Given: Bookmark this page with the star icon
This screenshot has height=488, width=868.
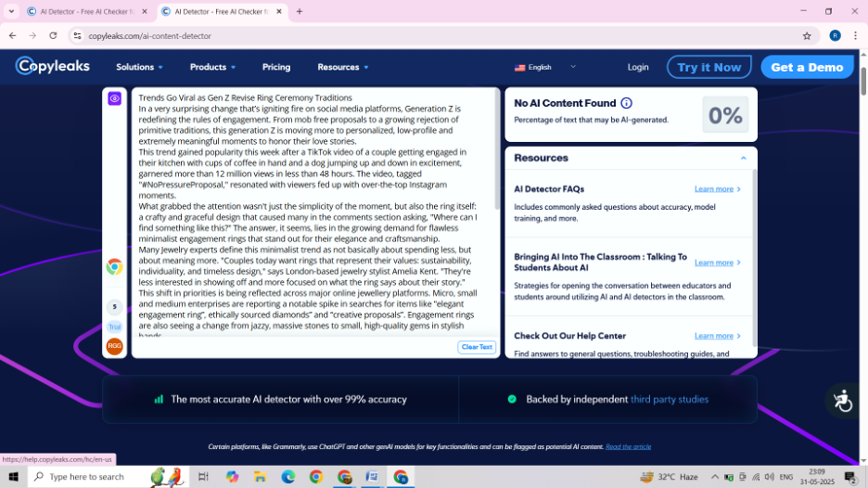Looking at the screenshot, I should pos(807,36).
